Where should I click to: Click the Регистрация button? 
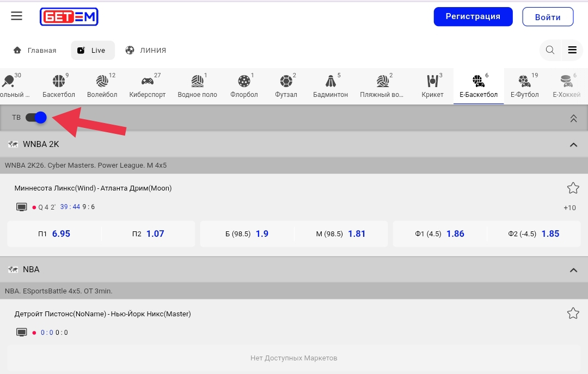[473, 16]
